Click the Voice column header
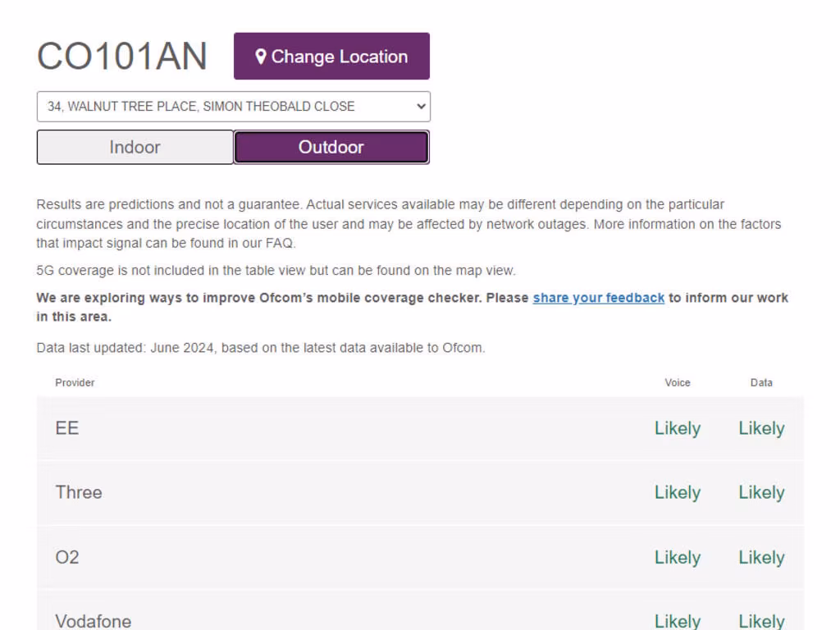 point(678,383)
